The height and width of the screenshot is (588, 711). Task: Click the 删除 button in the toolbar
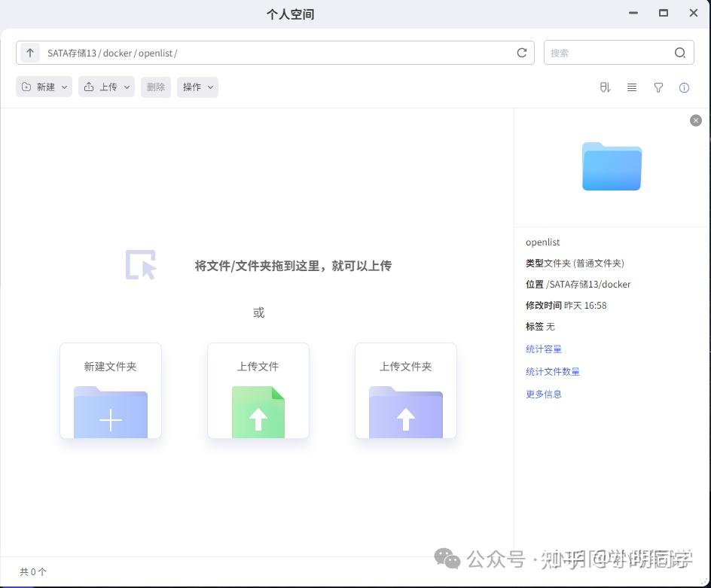coord(155,87)
